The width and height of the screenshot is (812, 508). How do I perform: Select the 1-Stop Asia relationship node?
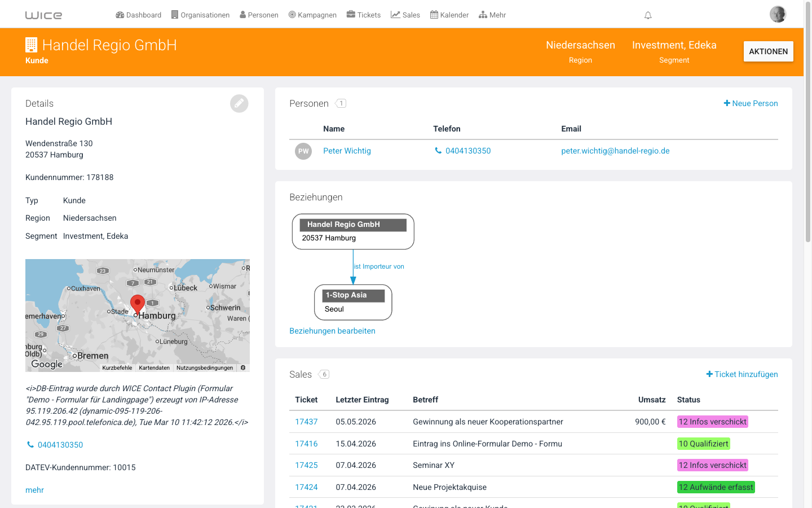click(353, 302)
